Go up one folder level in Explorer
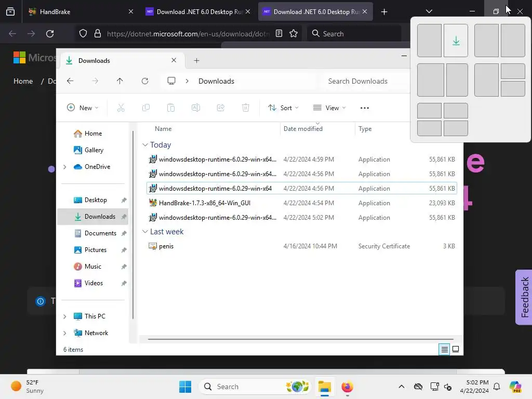This screenshot has width=532, height=399. [120, 81]
